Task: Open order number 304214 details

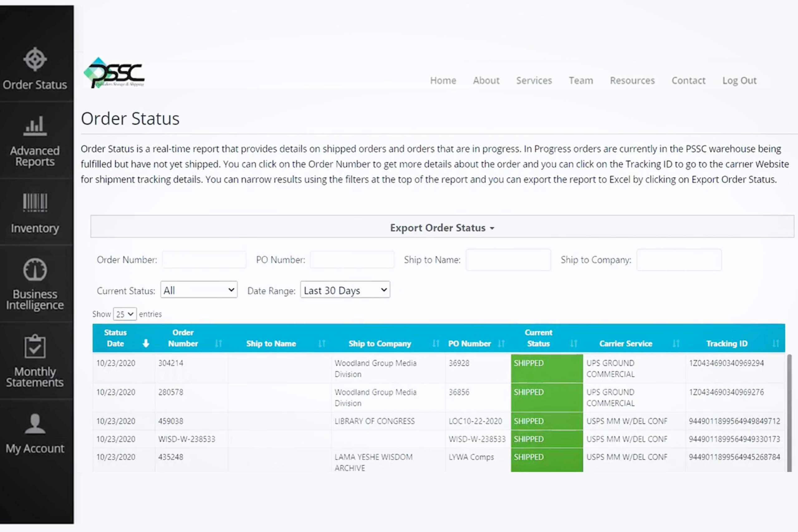Action: [x=171, y=363]
